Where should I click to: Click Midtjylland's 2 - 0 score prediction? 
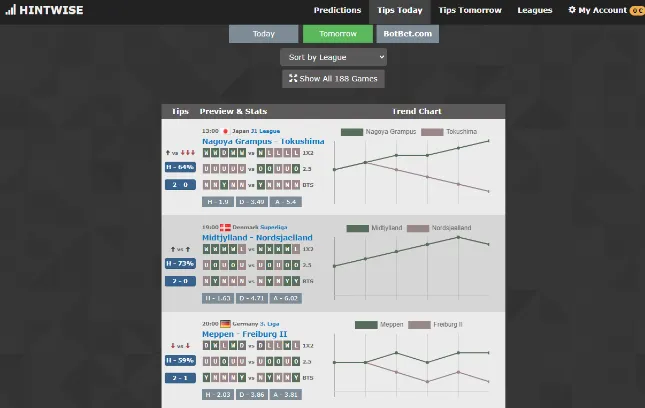click(180, 281)
